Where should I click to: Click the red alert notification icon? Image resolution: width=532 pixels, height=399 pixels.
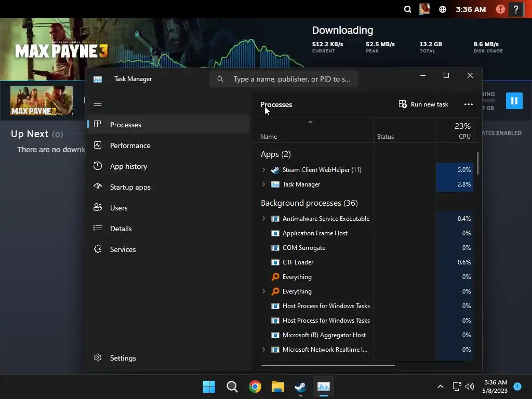tap(500, 9)
